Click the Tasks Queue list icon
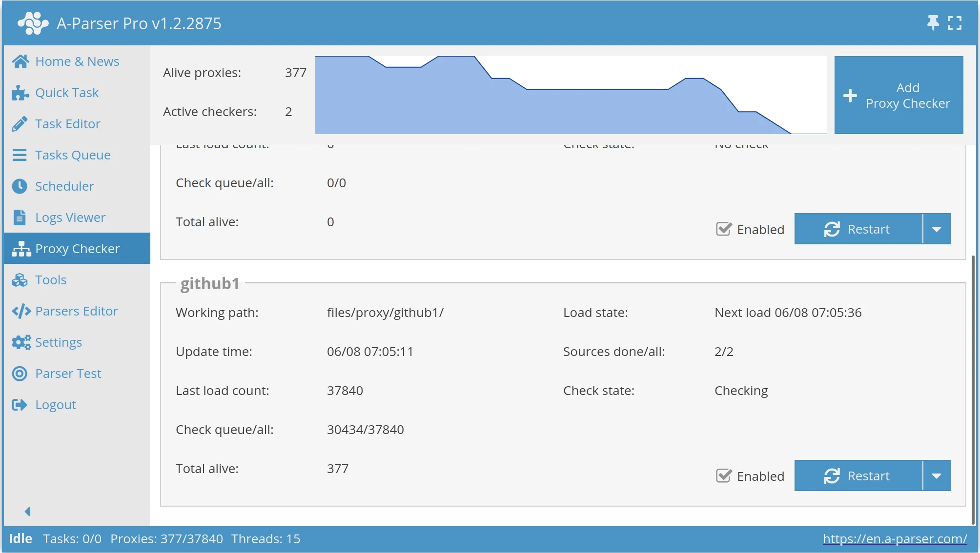This screenshot has width=980, height=553. pos(20,155)
